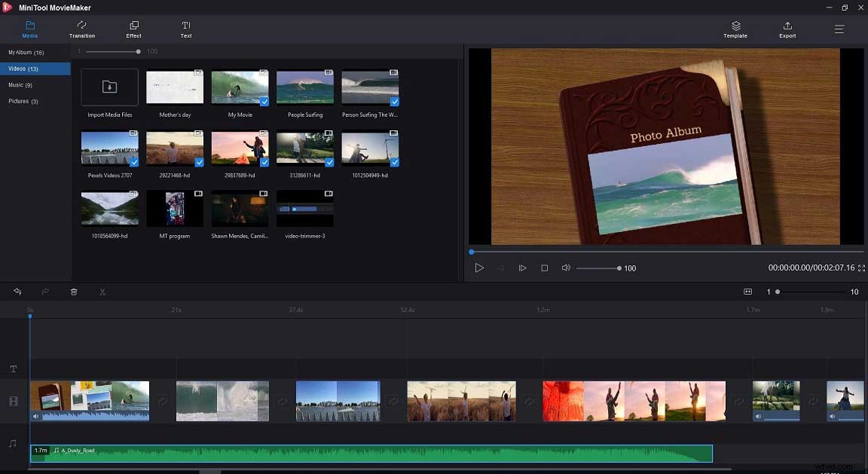Viewport: 868px width, 474px height.
Task: Split the clip using the scissors icon
Action: pyautogui.click(x=102, y=292)
